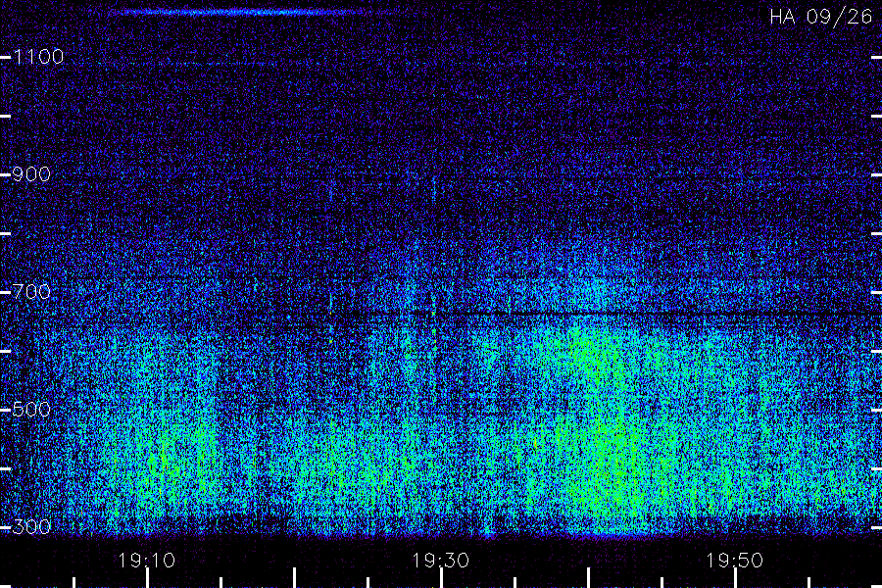The height and width of the screenshot is (588, 882).
Task: Click the 19:30 time axis label
Action: tap(440, 561)
